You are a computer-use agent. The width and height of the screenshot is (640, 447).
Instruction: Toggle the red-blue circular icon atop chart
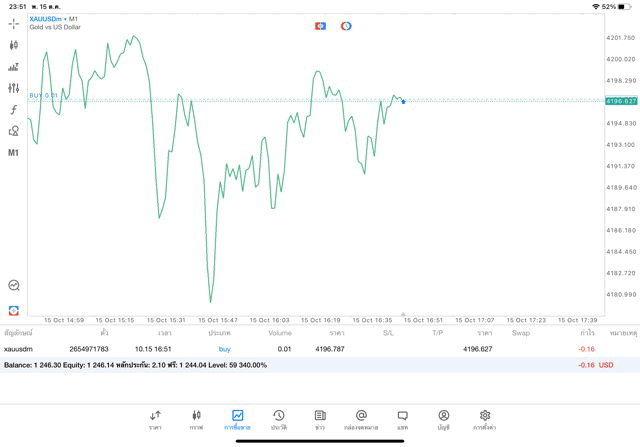(x=346, y=26)
